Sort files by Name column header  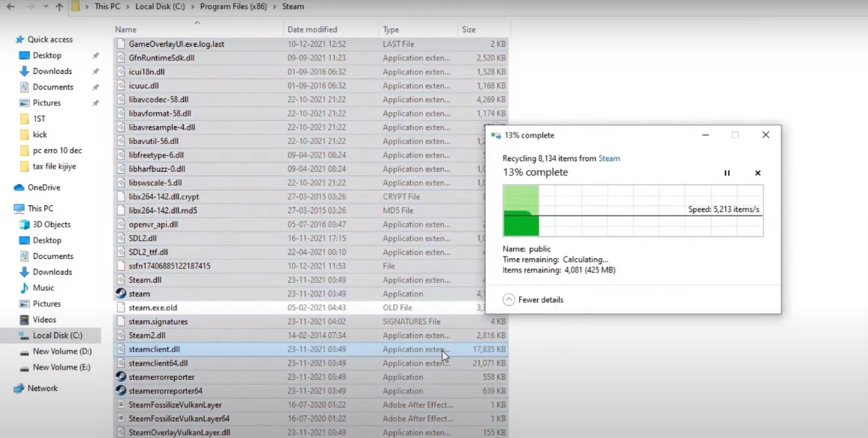125,29
